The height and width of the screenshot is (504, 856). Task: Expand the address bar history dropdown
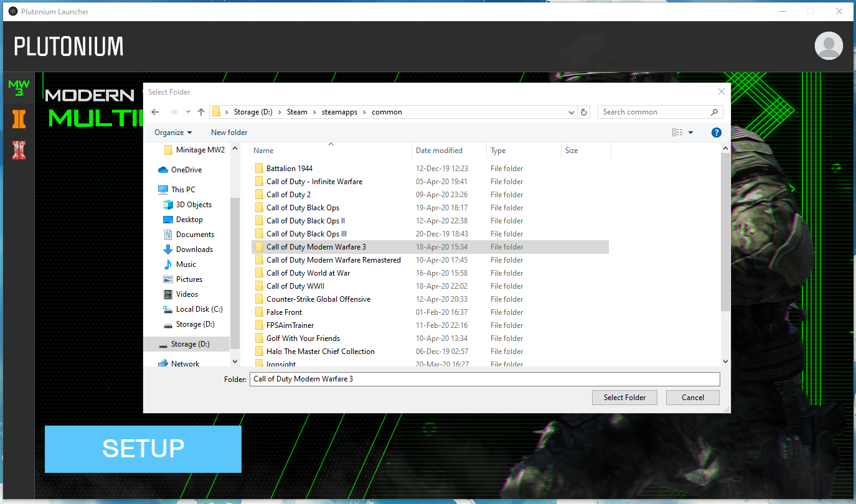click(x=571, y=113)
